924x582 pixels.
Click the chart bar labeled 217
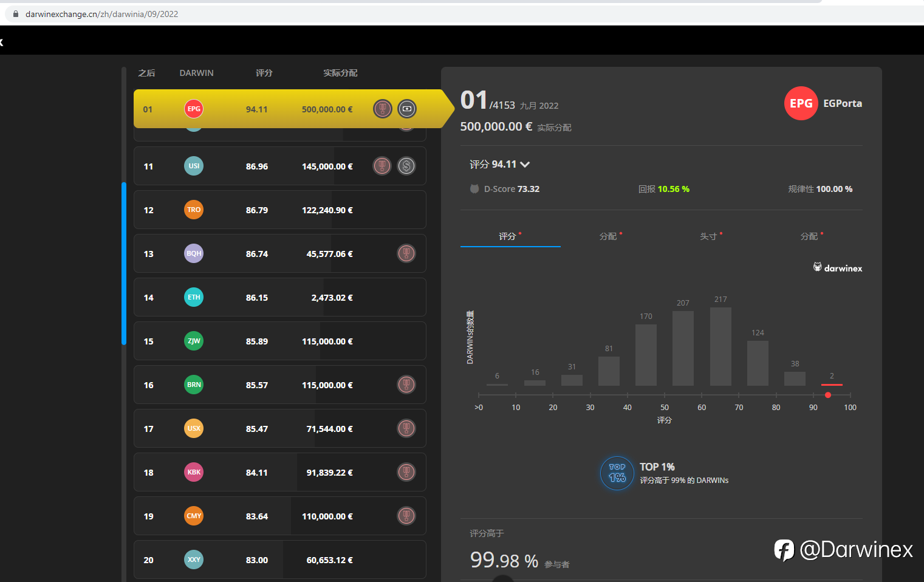point(720,346)
